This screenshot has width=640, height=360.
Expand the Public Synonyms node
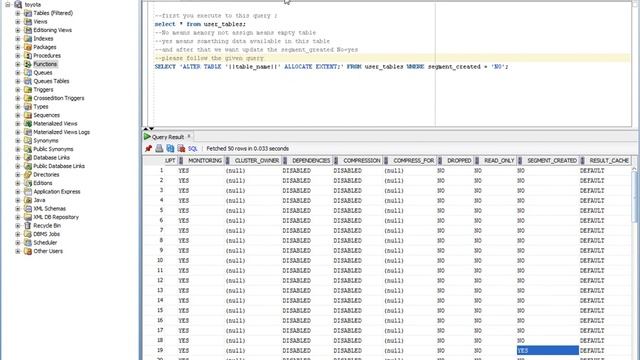coord(18,149)
